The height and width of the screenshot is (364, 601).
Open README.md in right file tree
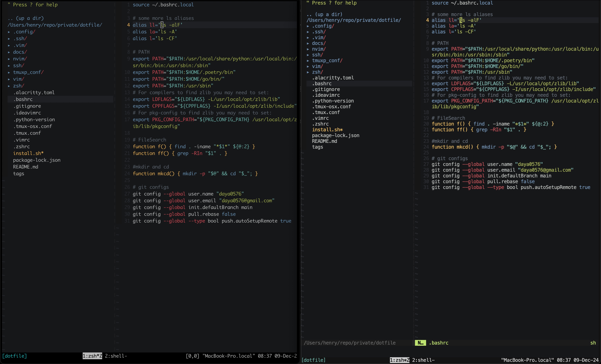coord(324,141)
